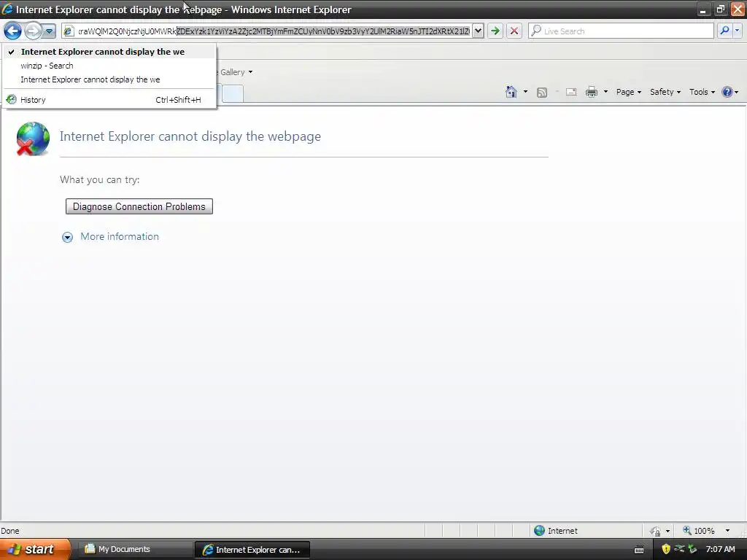Click the Internet Explorer taskbar button
The image size is (747, 560).
tap(252, 550)
